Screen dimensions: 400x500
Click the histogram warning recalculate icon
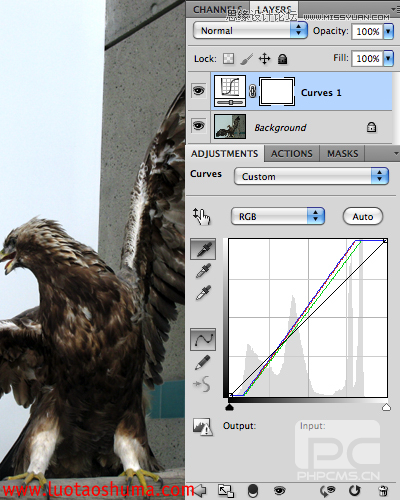point(202,427)
